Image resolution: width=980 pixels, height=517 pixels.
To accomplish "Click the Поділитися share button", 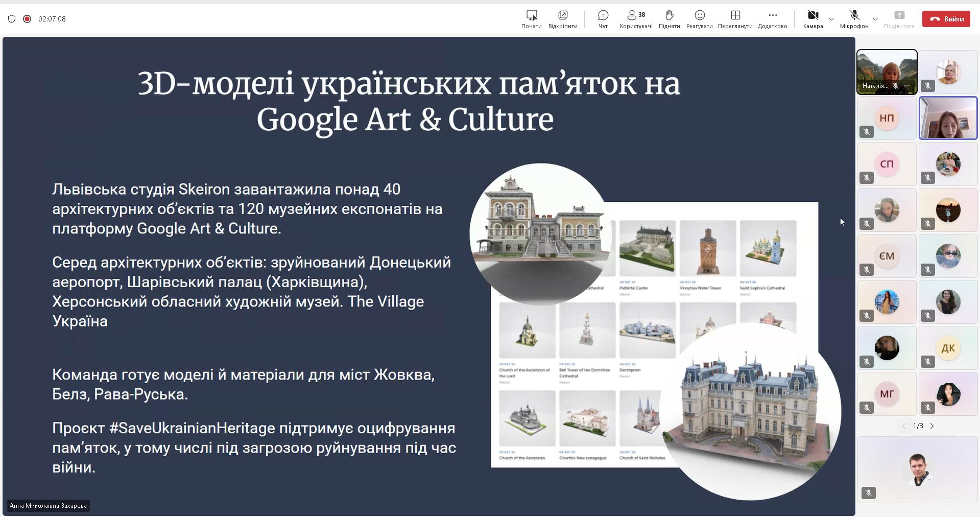I will click(899, 19).
